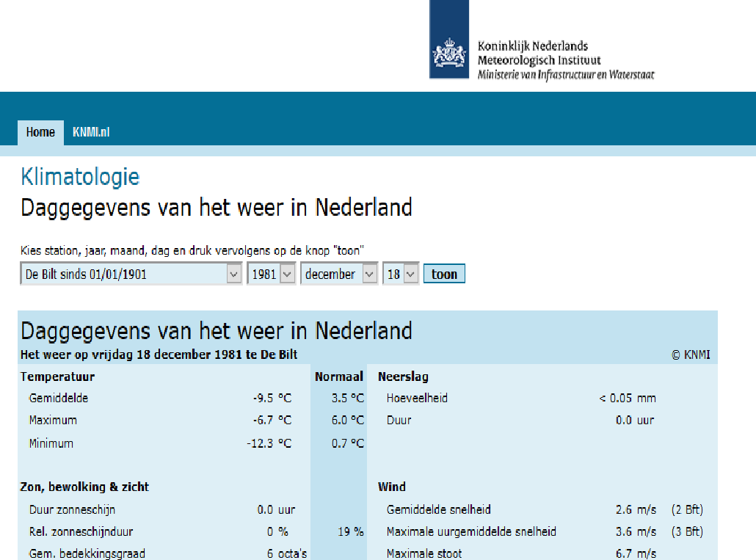Select the Maximale uurgemiddelde snelheid label
Viewport: 756px width, 560px height.
(x=471, y=532)
